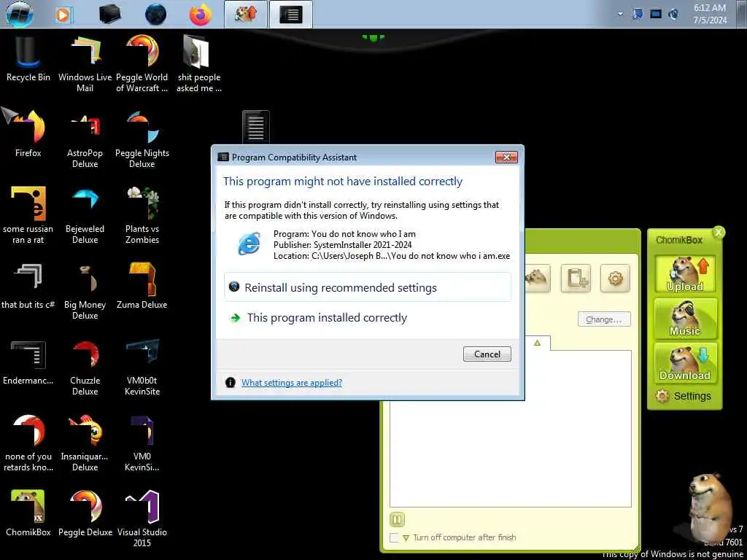Select the Peggle Deluxe desktop icon

click(x=85, y=513)
